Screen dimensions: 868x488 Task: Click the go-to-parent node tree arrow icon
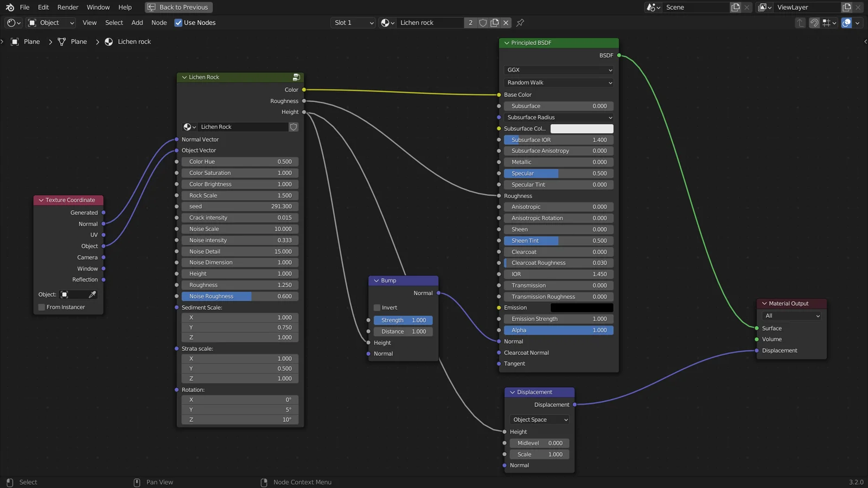[799, 23]
